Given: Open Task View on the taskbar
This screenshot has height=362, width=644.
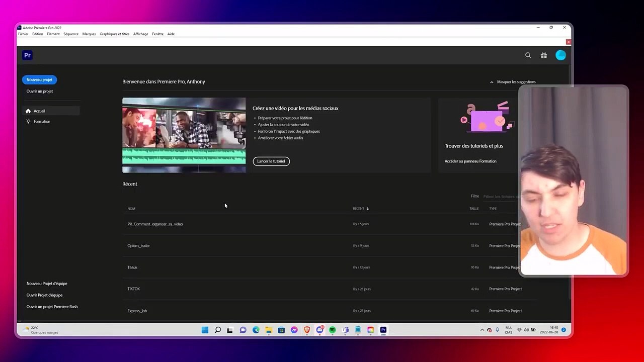Looking at the screenshot, I should coord(230,330).
